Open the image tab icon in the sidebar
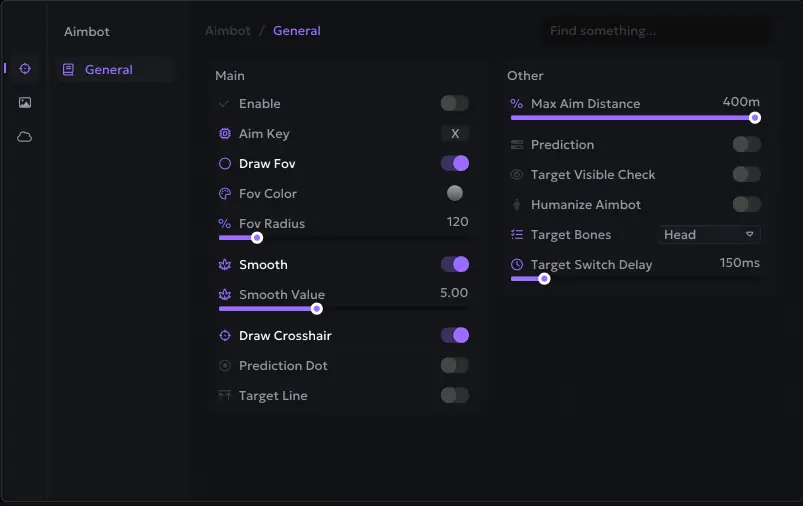The image size is (803, 506). (x=25, y=102)
